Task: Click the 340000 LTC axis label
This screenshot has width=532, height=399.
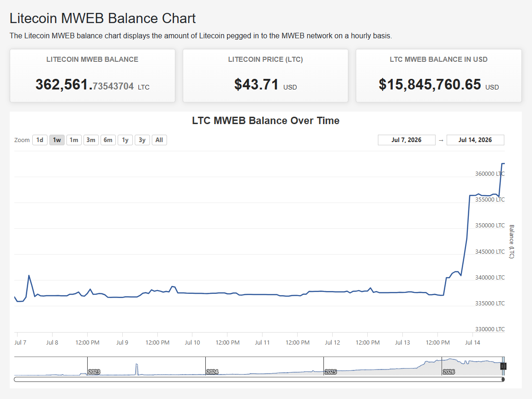Action: 490,277
